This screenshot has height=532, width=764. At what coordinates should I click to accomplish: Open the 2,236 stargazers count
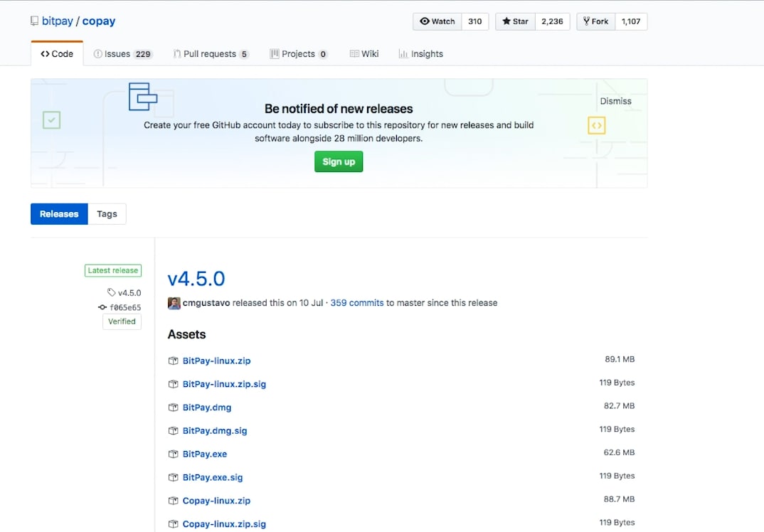[552, 21]
